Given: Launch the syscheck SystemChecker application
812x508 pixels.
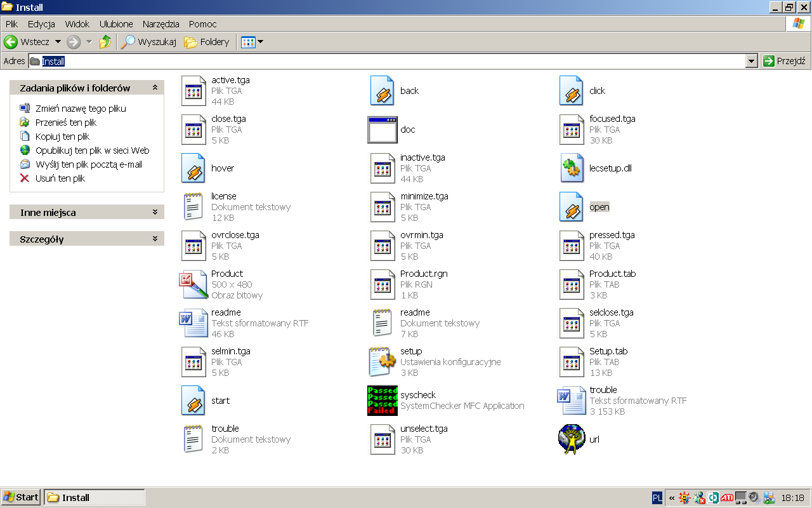Looking at the screenshot, I should point(381,401).
